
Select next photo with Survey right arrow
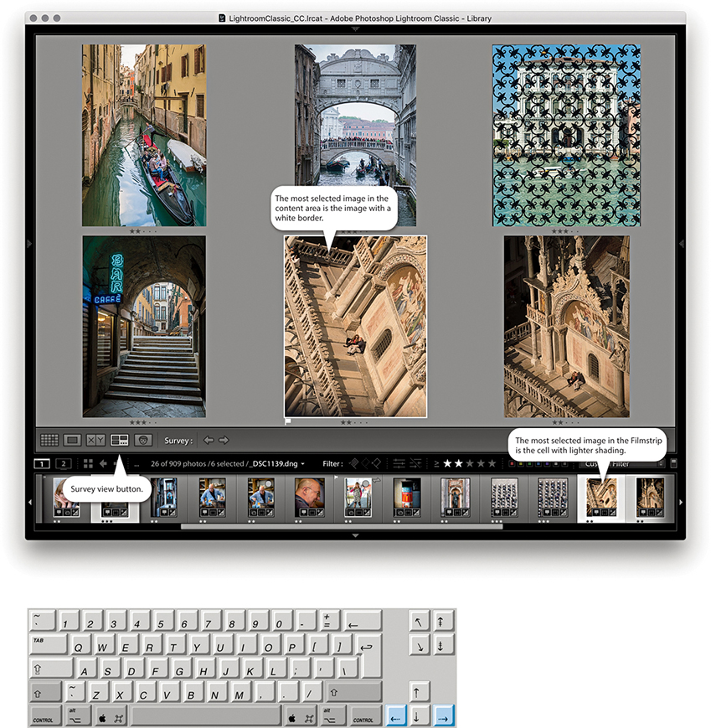tap(224, 440)
